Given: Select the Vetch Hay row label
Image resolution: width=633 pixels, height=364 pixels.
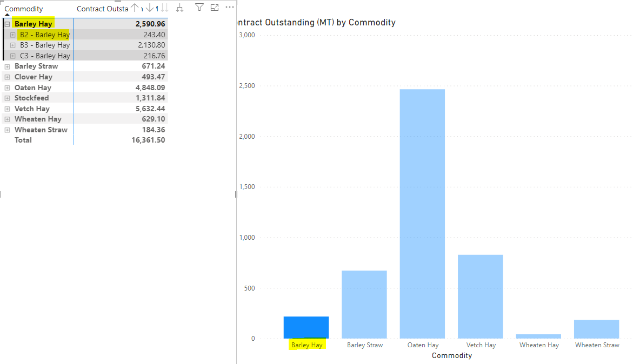Looking at the screenshot, I should [x=32, y=109].
